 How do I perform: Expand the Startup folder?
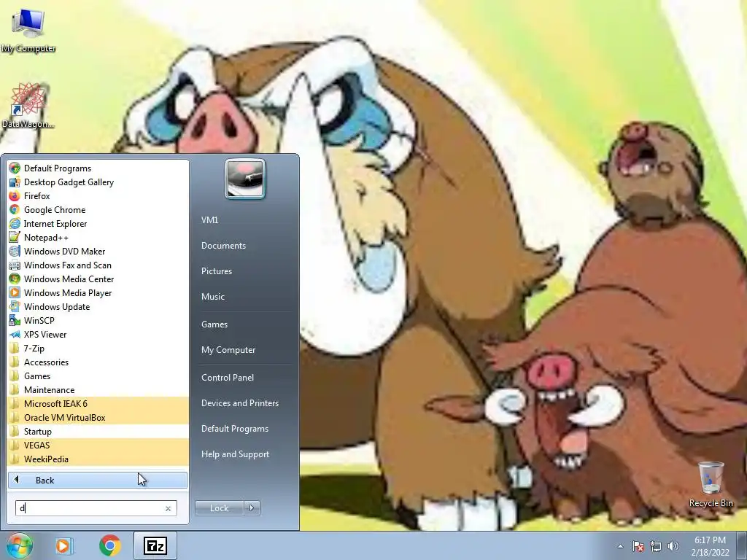[98, 431]
